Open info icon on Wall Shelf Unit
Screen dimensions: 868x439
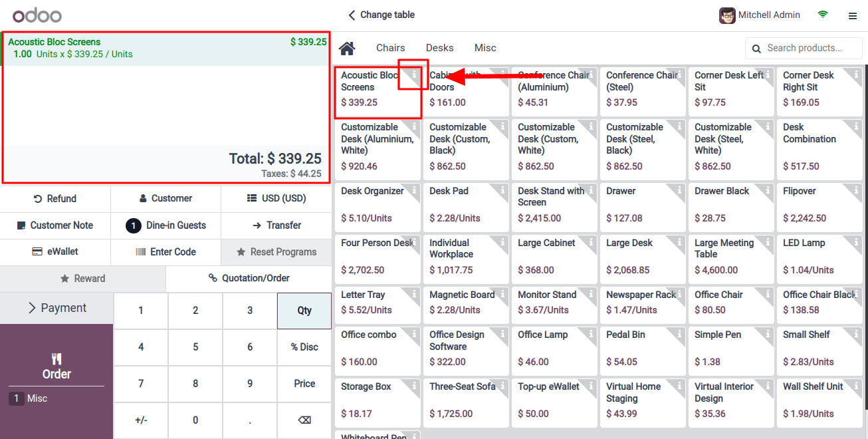pyautogui.click(x=856, y=386)
